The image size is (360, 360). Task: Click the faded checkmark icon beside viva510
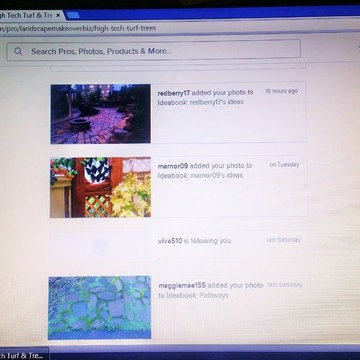100,247
